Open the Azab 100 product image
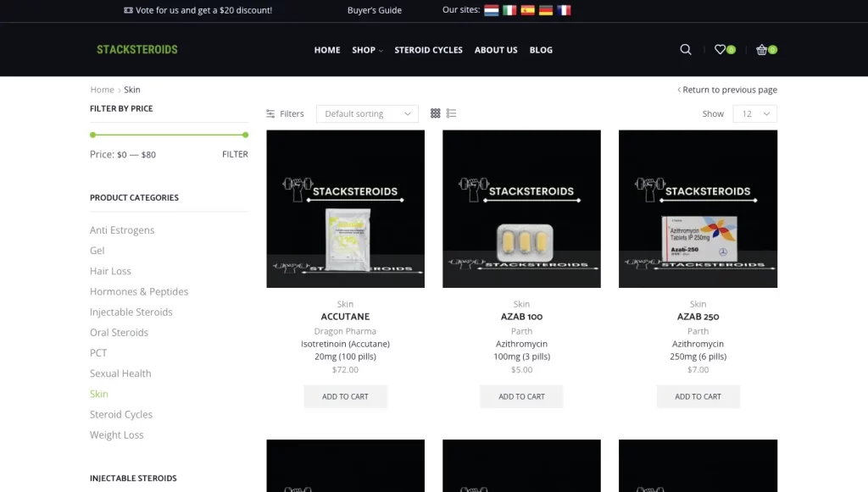Screen dimensions: 868x492 [521, 209]
